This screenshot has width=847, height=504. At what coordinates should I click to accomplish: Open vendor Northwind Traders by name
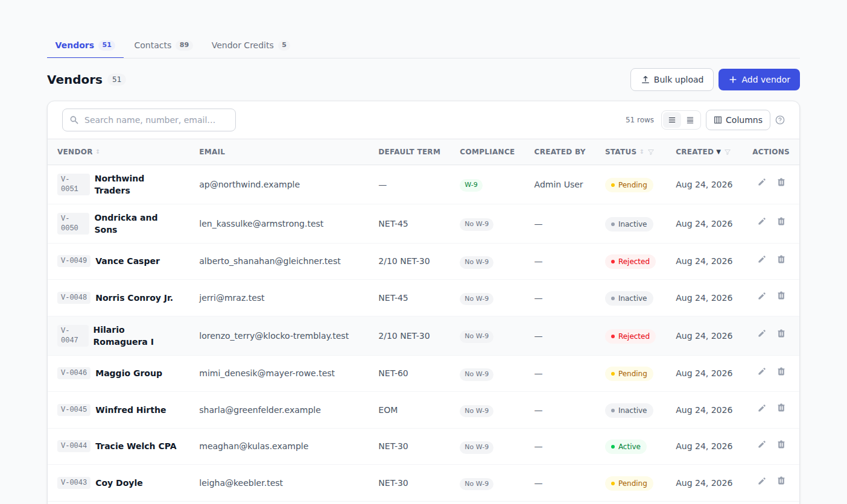pos(119,184)
